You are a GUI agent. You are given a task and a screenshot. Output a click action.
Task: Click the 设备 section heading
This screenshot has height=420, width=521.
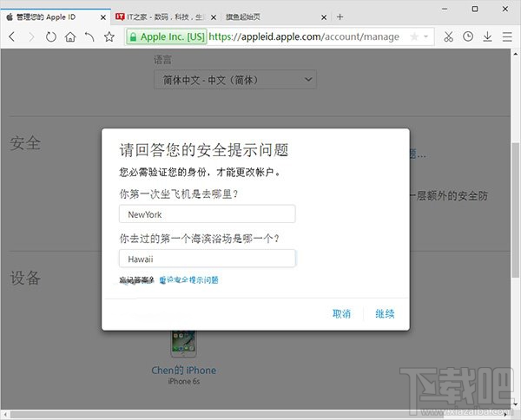coord(25,278)
